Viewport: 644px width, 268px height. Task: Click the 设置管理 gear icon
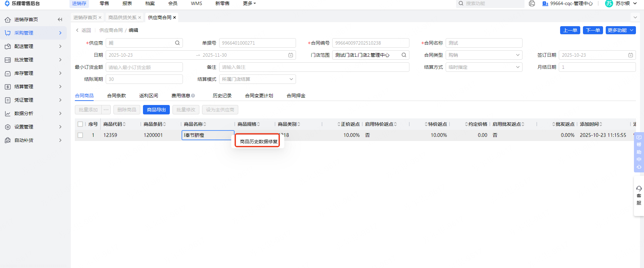point(8,127)
